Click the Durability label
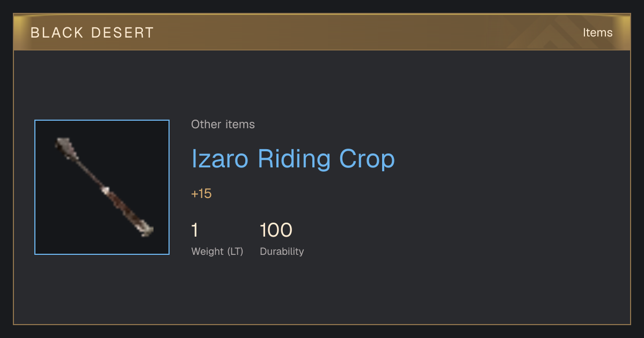The width and height of the screenshot is (644, 338). tap(282, 252)
